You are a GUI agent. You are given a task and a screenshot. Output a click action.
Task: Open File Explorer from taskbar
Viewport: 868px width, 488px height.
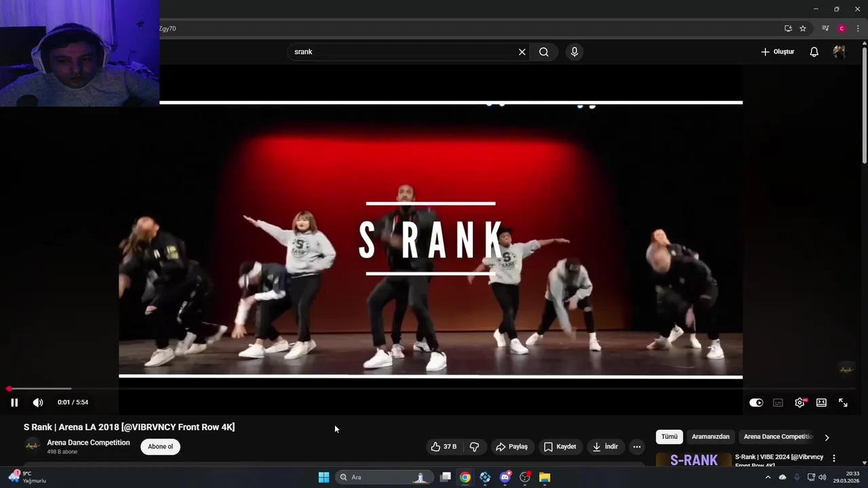[x=545, y=477]
